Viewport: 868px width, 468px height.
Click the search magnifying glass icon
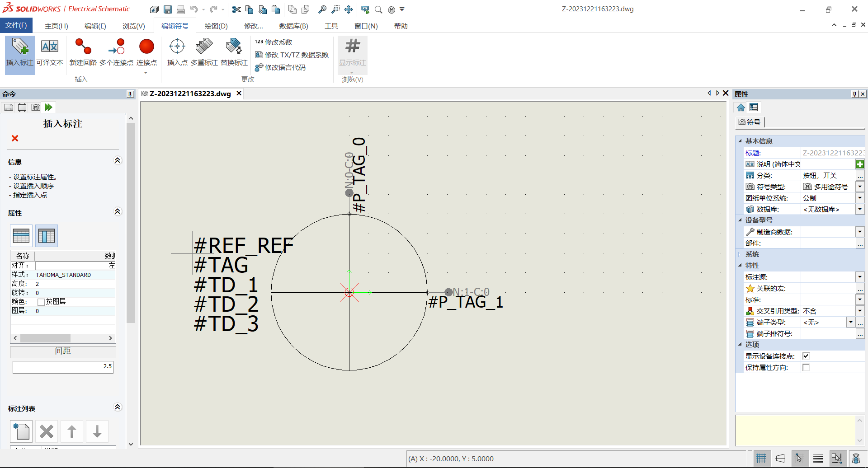pyautogui.click(x=378, y=9)
